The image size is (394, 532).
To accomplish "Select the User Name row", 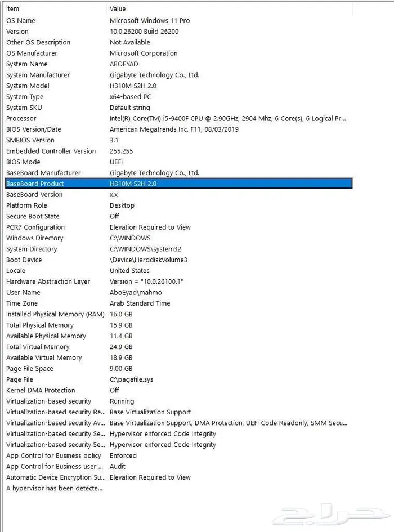I will click(179, 292).
